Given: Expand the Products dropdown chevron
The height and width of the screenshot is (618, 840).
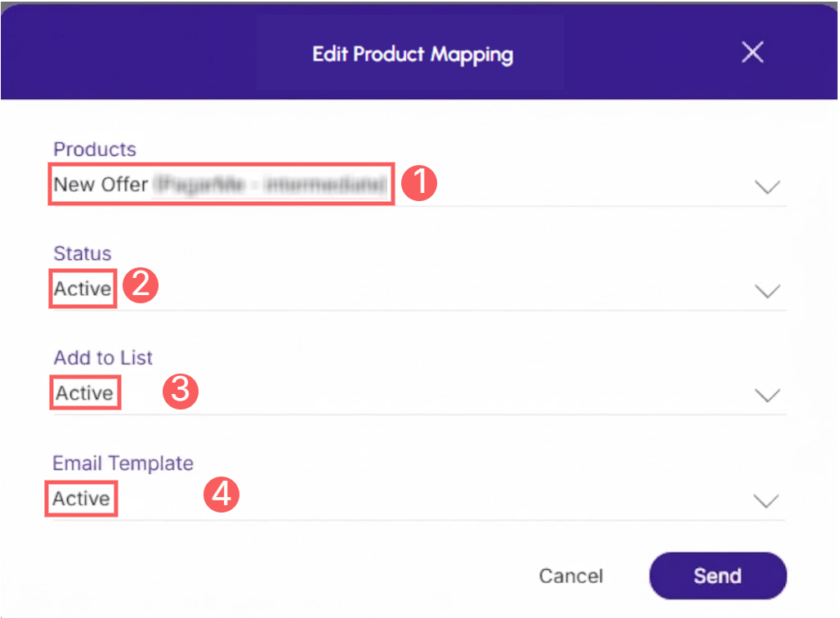Looking at the screenshot, I should click(766, 186).
